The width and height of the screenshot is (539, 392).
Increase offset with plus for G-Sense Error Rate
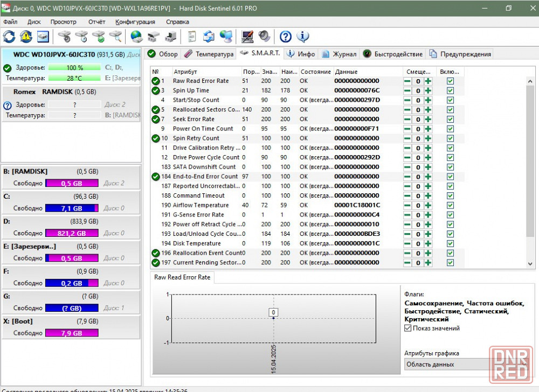[428, 215]
